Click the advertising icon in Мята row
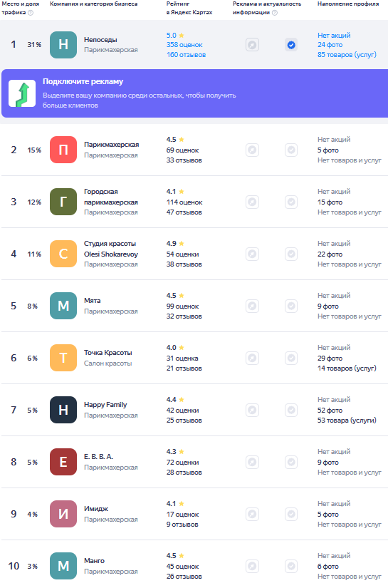 [253, 306]
